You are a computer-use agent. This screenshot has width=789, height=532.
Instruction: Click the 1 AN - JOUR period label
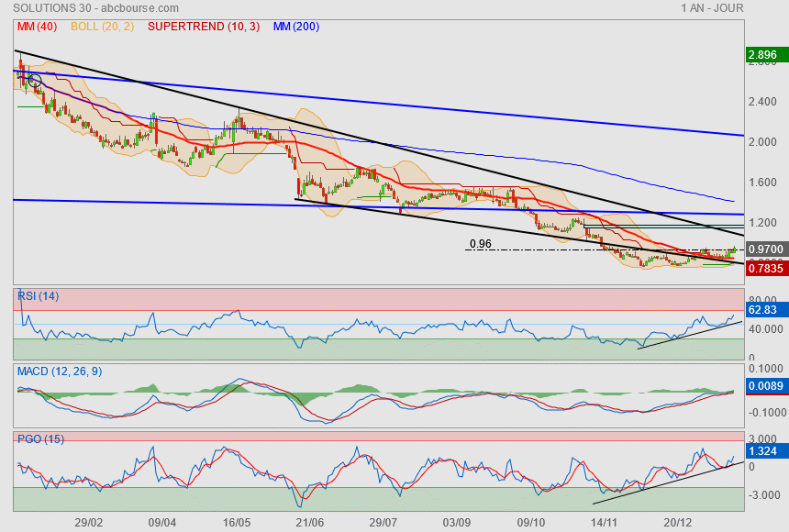pos(712,8)
